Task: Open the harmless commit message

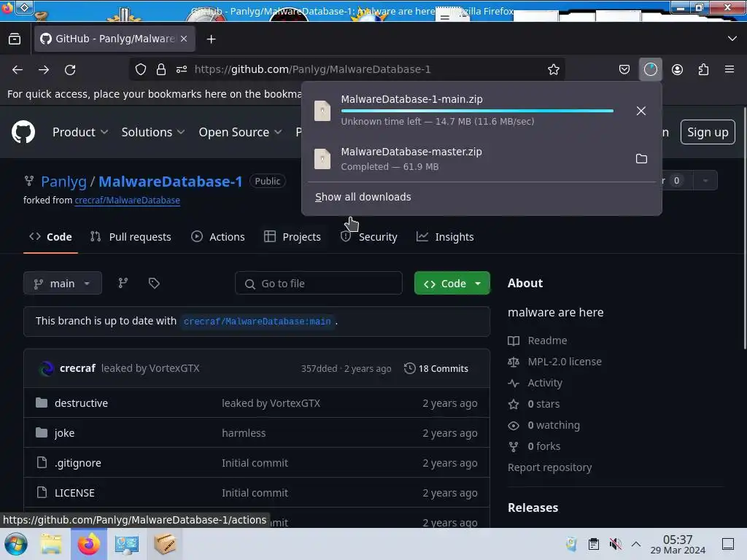Action: [244, 433]
